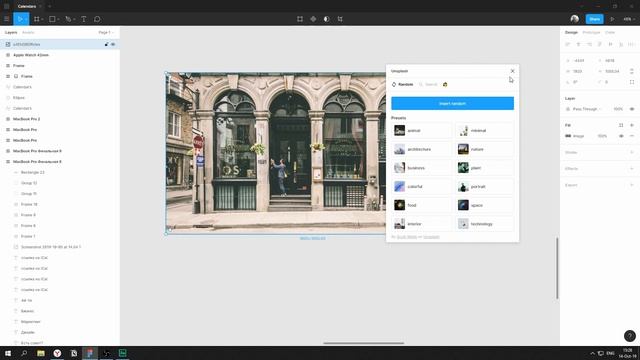
Task: Add export setting via Export plus
Action: [632, 185]
